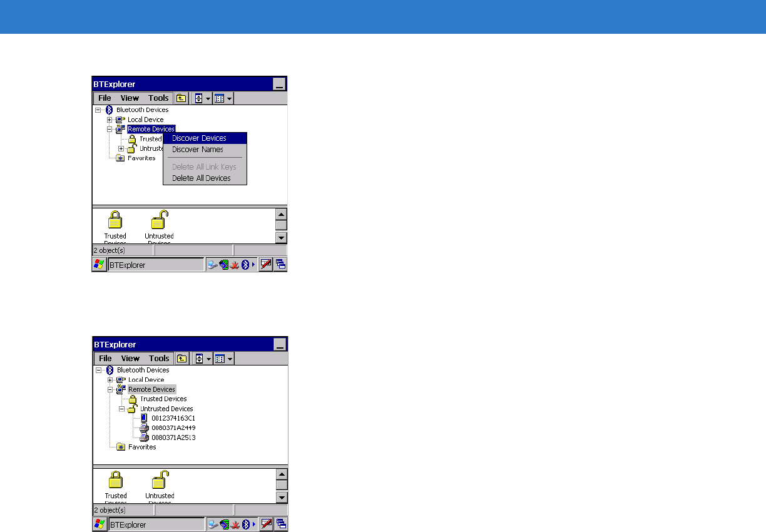Viewport: 766px width, 532px height.
Task: Click network connection tray icon in context-menu window
Action: click(x=213, y=265)
